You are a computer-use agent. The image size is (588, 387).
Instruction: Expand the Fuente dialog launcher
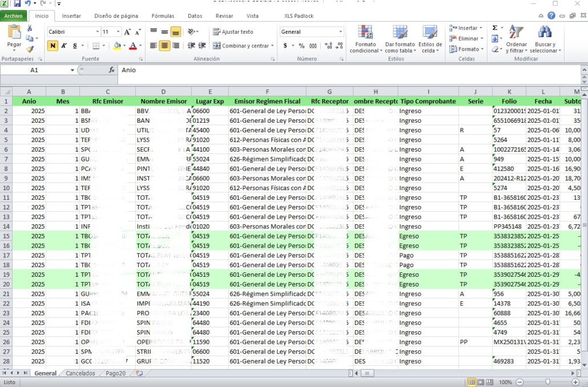coord(141,59)
